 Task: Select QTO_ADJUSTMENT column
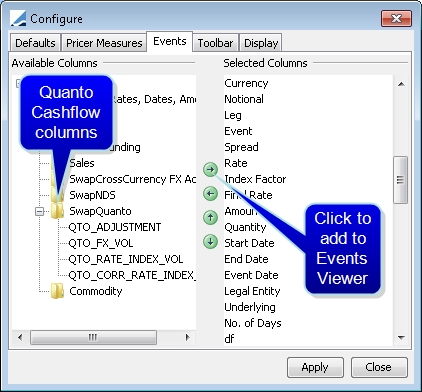tap(115, 227)
